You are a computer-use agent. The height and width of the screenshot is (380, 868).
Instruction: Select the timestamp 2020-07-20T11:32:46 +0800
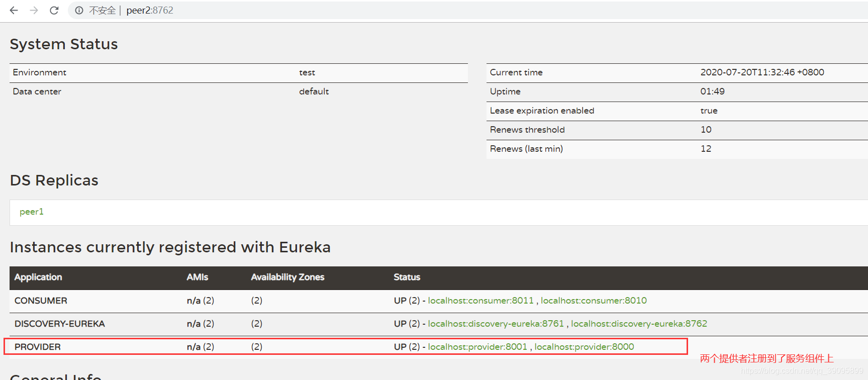[x=762, y=72]
